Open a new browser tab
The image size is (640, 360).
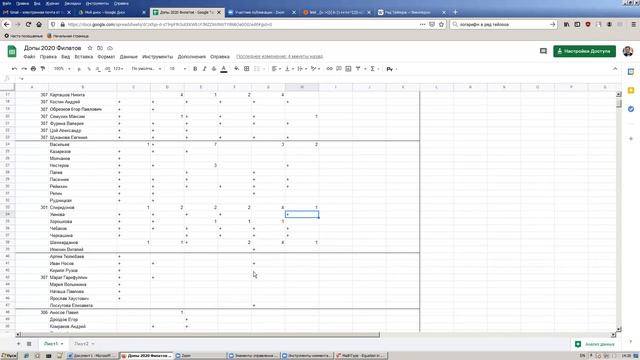pos(455,12)
